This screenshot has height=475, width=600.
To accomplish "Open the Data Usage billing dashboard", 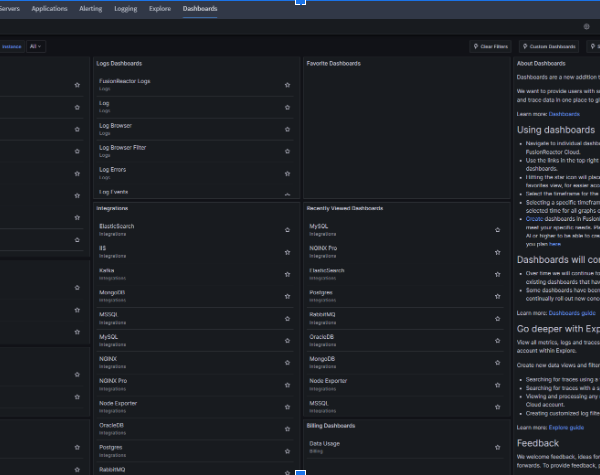I will 324,444.
